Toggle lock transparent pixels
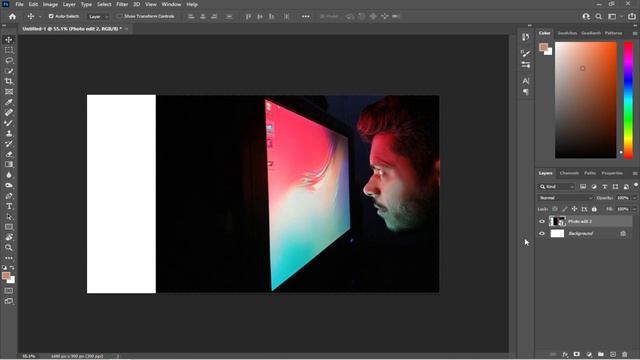This screenshot has height=360, width=640. (555, 209)
